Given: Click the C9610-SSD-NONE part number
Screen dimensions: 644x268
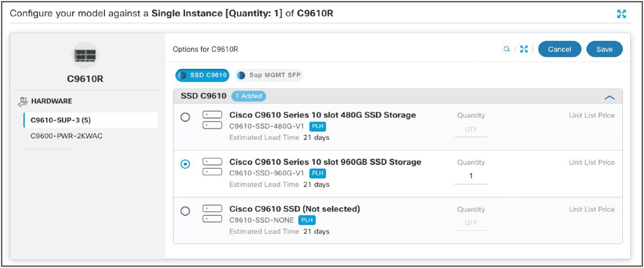Looking at the screenshot, I should (x=261, y=220).
